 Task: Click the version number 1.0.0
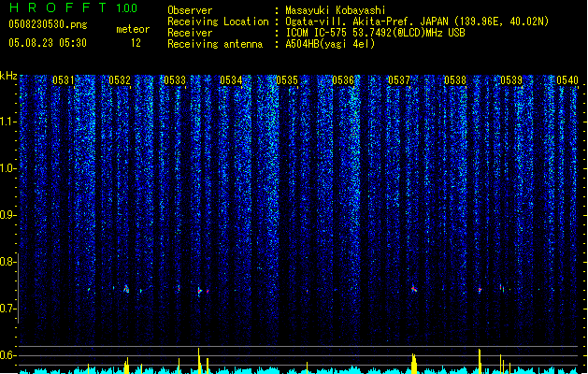pyautogui.click(x=127, y=7)
